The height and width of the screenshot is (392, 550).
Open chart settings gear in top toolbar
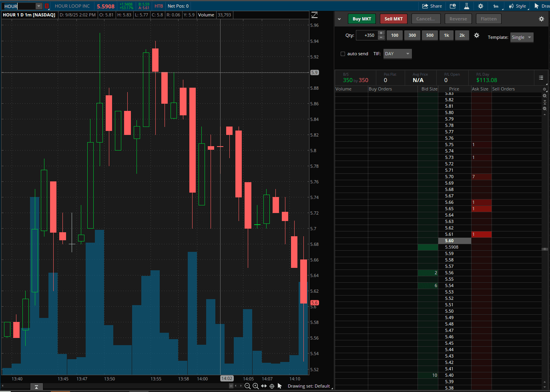481,6
